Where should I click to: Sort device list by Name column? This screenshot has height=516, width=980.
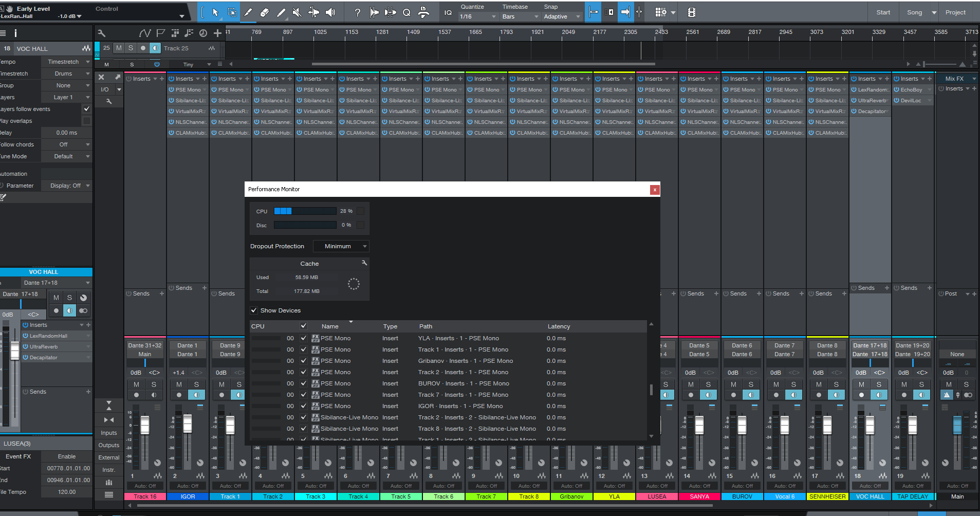click(330, 326)
